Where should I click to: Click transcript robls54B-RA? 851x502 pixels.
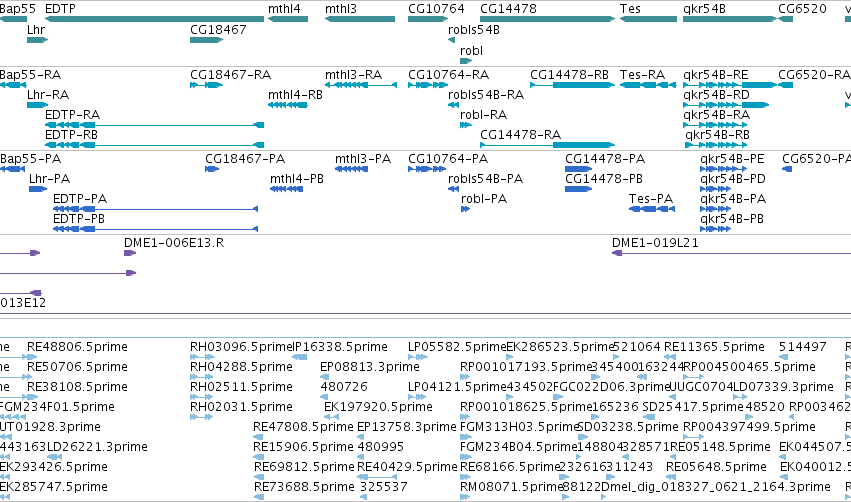[x=454, y=105]
